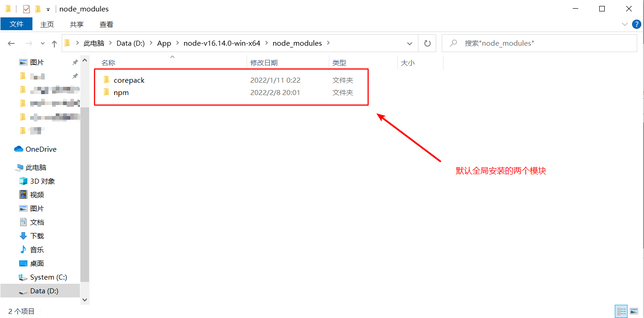Click the 视频 film icon

[x=23, y=195]
